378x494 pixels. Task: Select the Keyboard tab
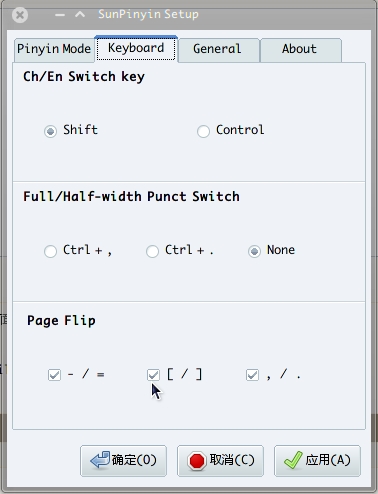pos(136,49)
